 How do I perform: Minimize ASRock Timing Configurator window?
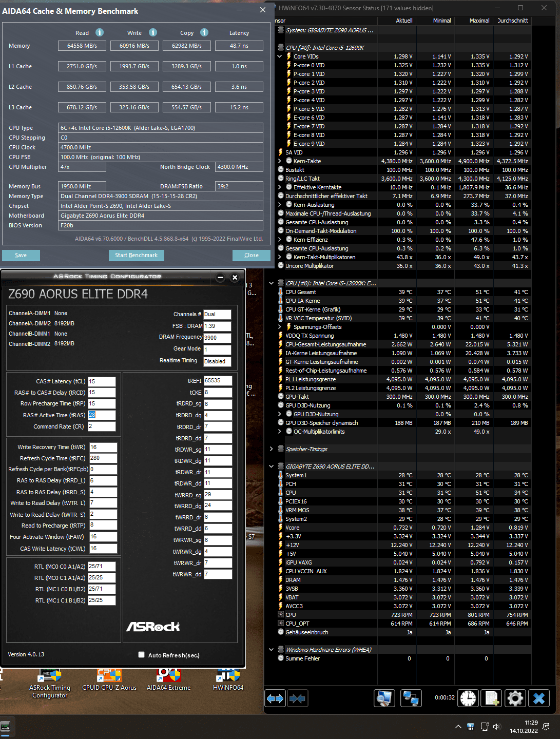220,277
